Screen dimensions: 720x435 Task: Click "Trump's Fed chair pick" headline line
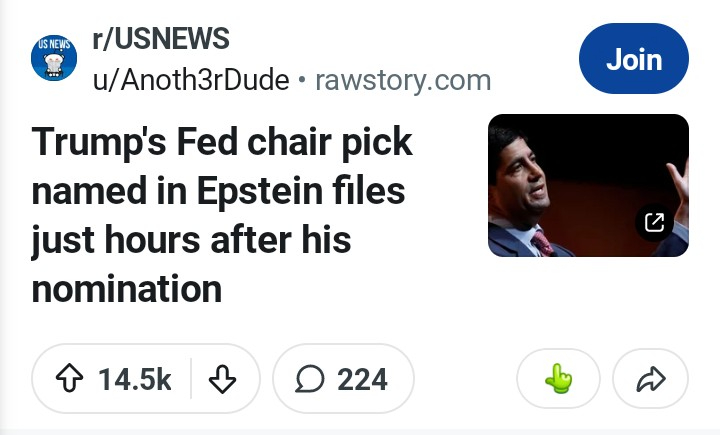[222, 142]
